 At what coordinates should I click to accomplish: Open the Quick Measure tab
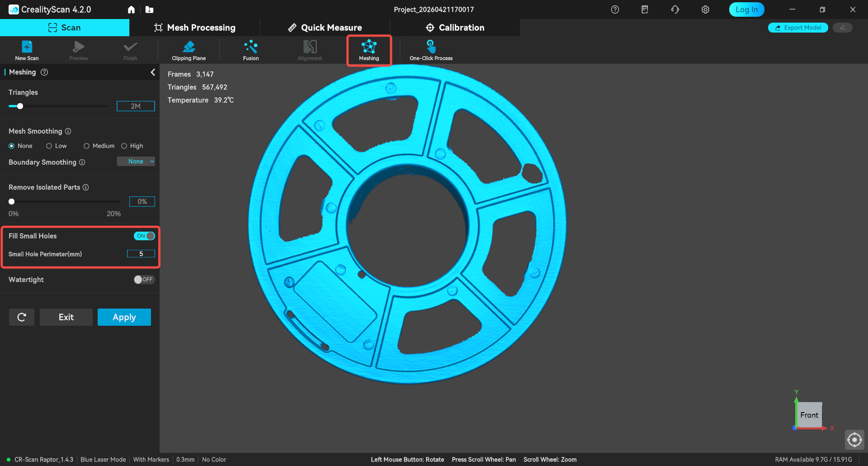[325, 28]
